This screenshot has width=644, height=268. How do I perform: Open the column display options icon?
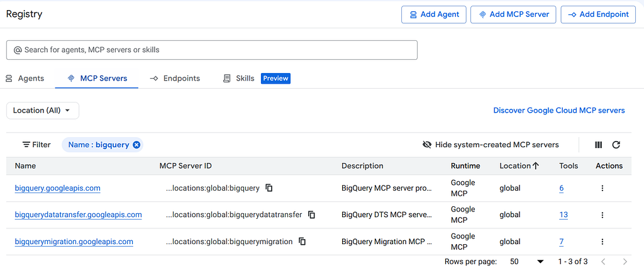tap(599, 145)
